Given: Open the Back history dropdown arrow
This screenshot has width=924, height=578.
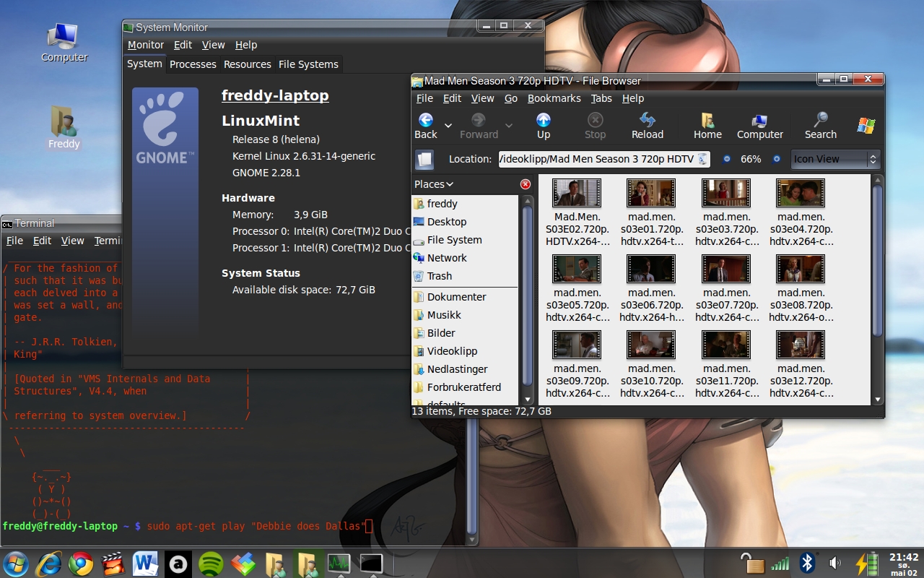Looking at the screenshot, I should click(448, 126).
